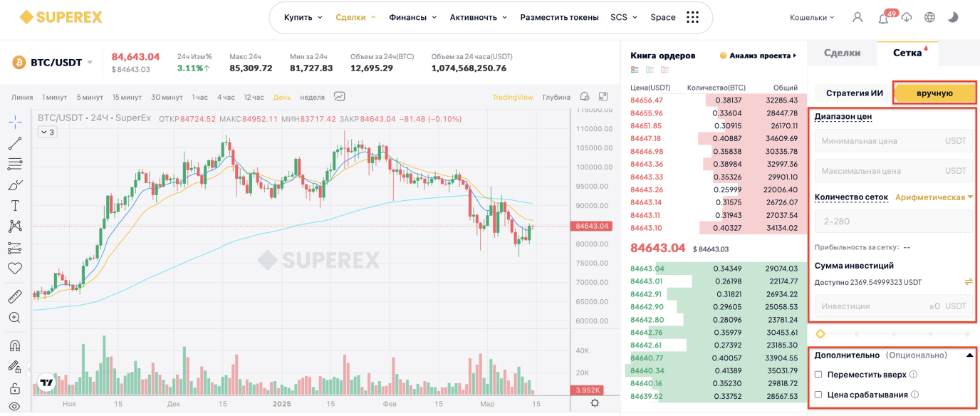Viewport: 980px width, 416px height.
Task: Expand the BTC/USDT pair selector
Action: [90, 63]
